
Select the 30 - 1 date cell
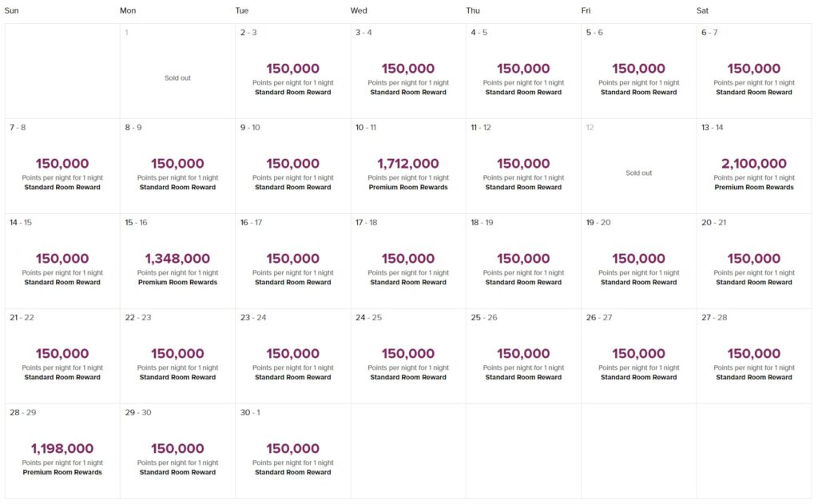[292, 451]
